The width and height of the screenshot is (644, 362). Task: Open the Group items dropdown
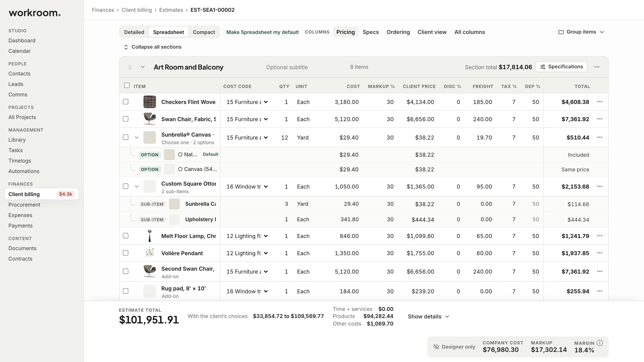coord(581,32)
